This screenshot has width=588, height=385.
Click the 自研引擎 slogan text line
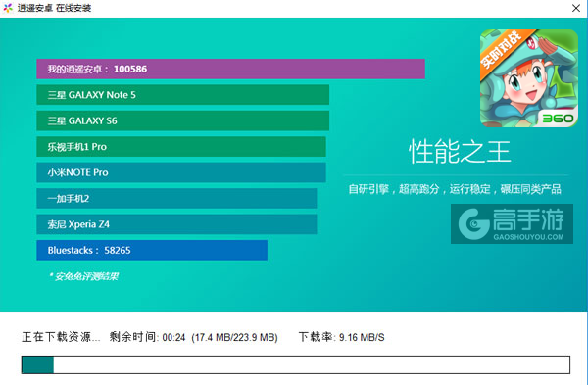click(x=455, y=189)
